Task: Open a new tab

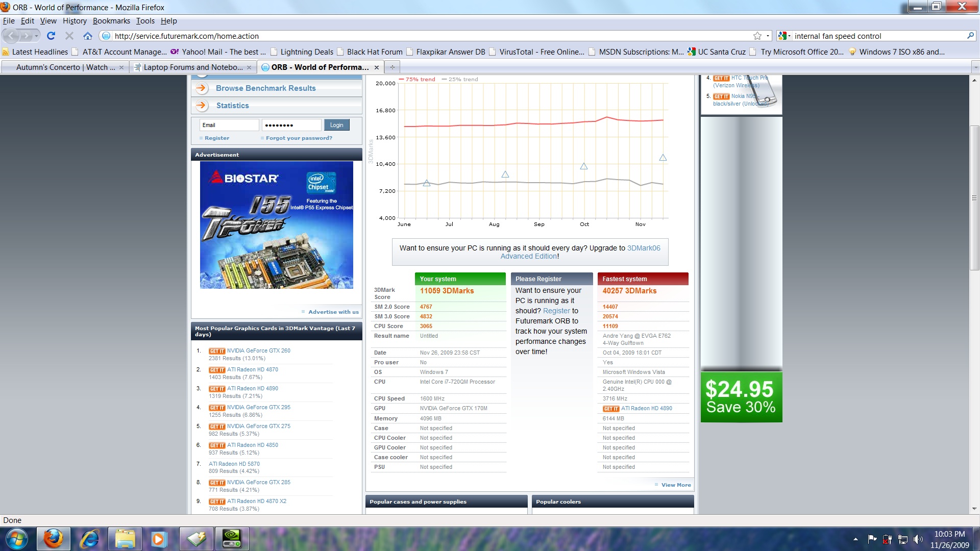Action: [x=393, y=67]
